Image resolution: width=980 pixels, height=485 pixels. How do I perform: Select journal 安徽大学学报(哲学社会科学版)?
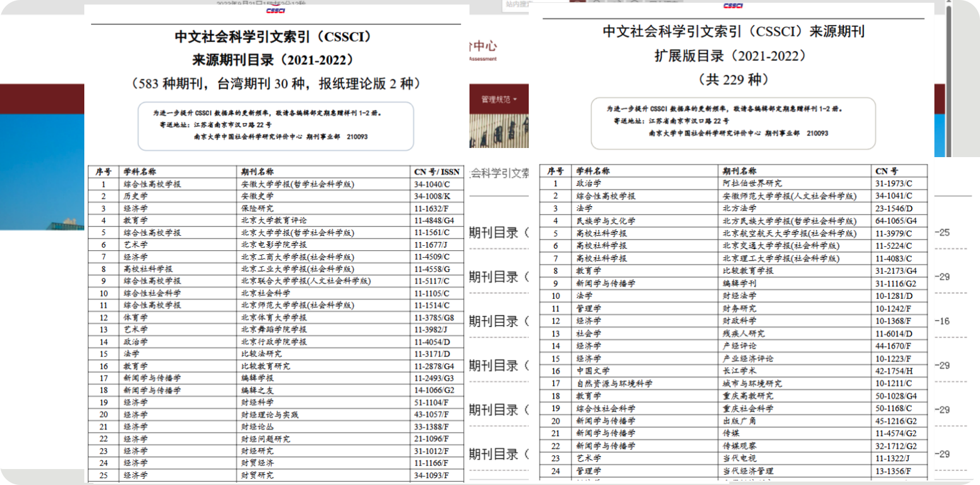(x=297, y=184)
